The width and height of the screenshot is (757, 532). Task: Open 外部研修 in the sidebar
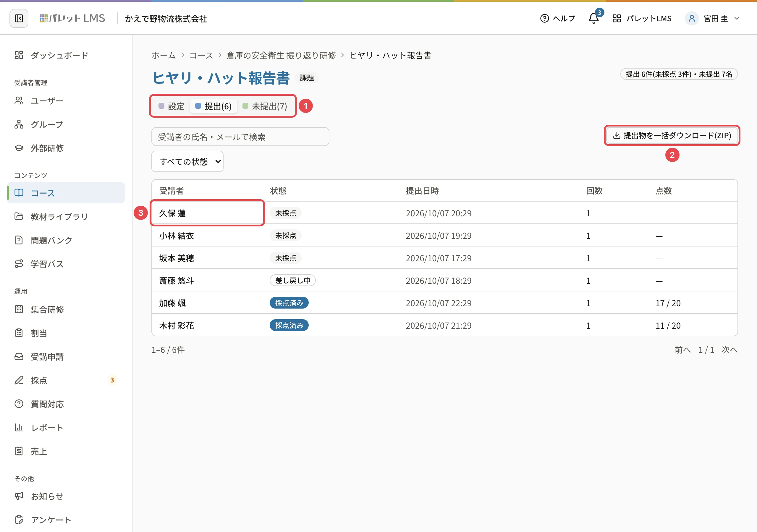(x=66, y=148)
